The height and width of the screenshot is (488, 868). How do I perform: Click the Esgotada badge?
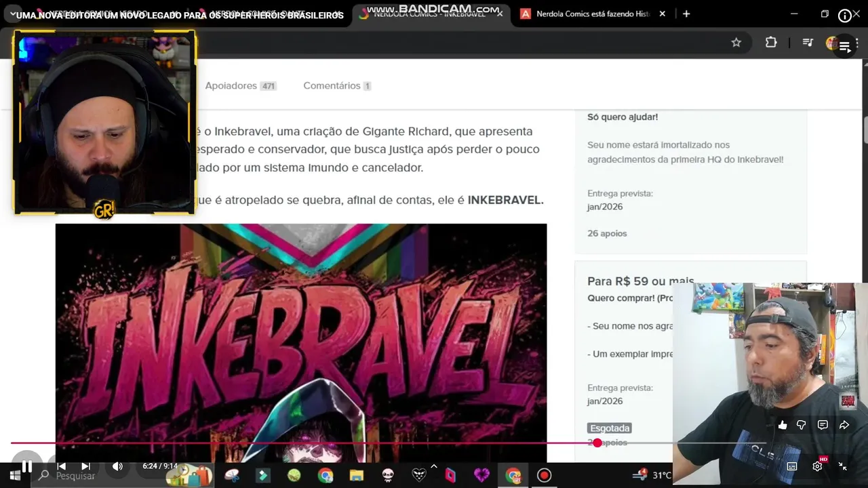pos(610,428)
